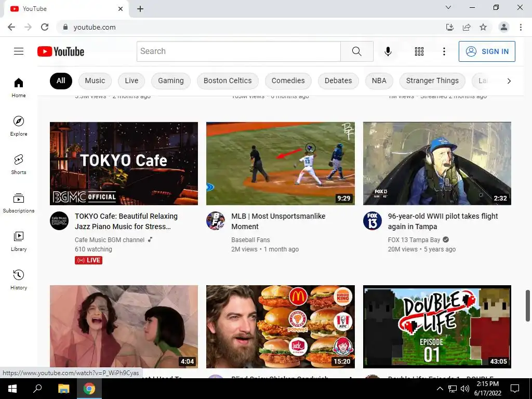Open network status icon in system tray
The image size is (532, 399).
(x=453, y=389)
